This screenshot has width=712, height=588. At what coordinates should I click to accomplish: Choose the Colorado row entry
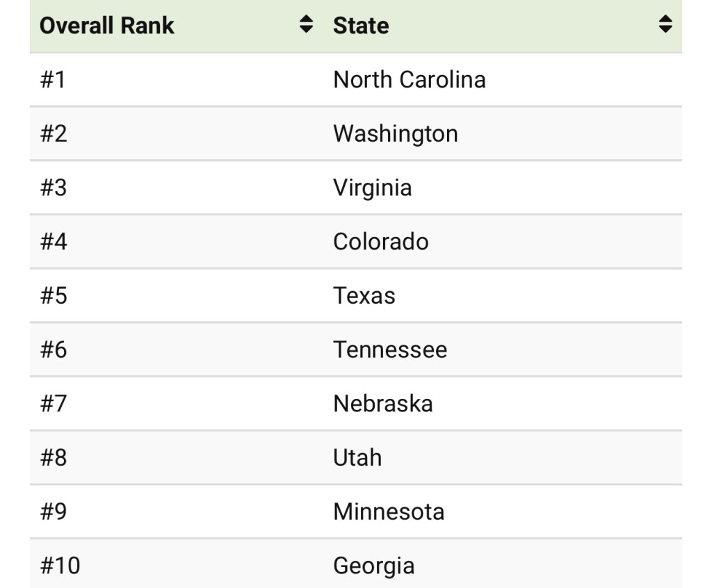380,242
